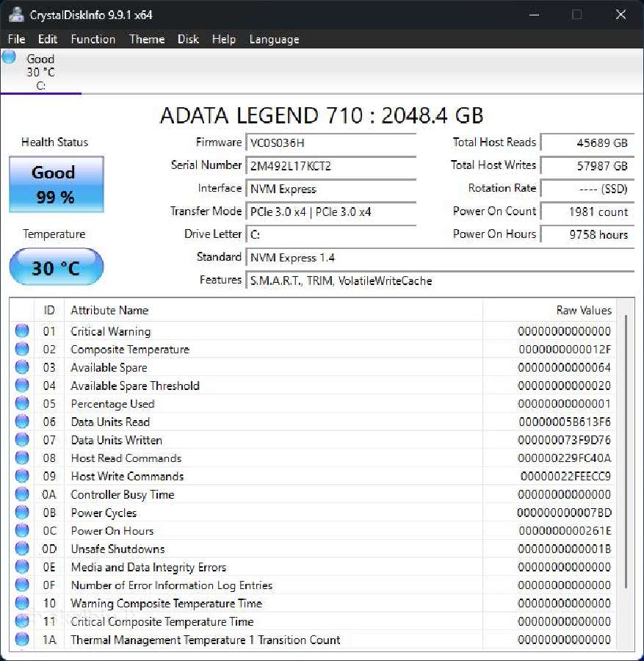This screenshot has width=644, height=661.
Task: Click the status orb for Available Spare row 03
Action: pos(22,367)
